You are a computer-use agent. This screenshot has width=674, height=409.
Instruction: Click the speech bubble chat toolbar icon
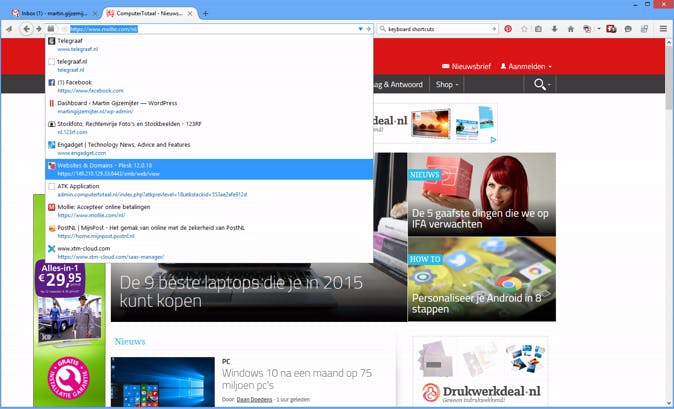click(628, 29)
